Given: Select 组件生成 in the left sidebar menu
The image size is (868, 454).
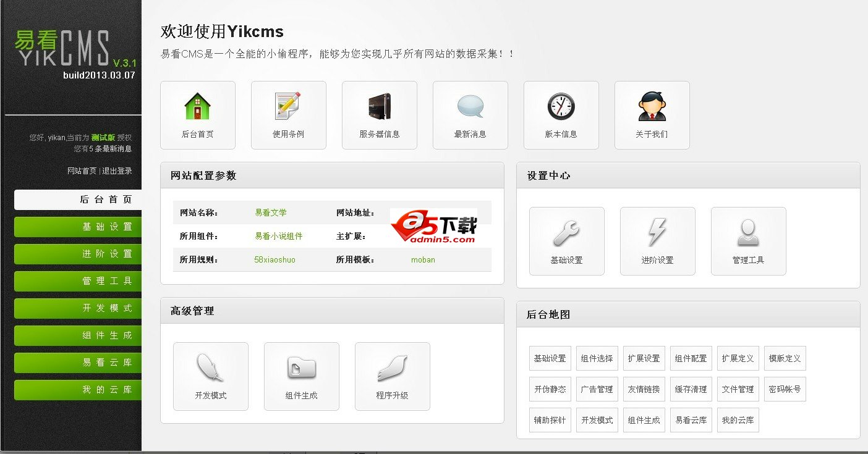Looking at the screenshot, I should pyautogui.click(x=78, y=335).
